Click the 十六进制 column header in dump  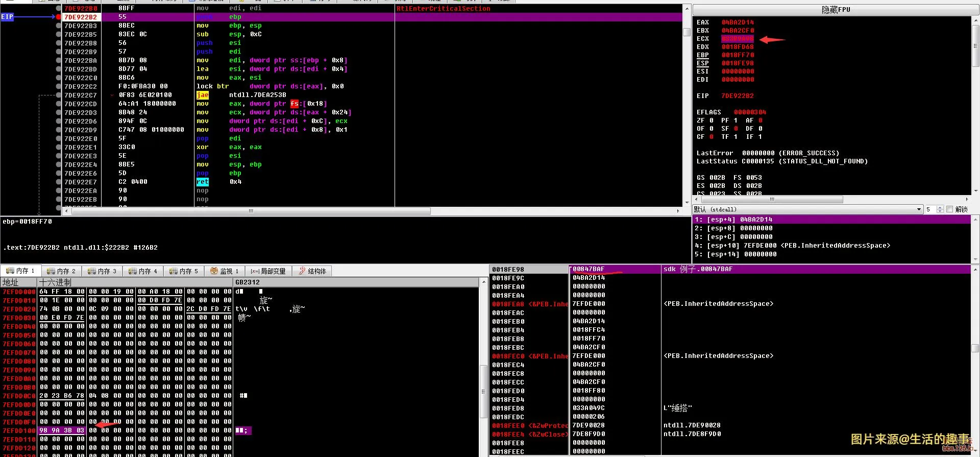tap(55, 282)
